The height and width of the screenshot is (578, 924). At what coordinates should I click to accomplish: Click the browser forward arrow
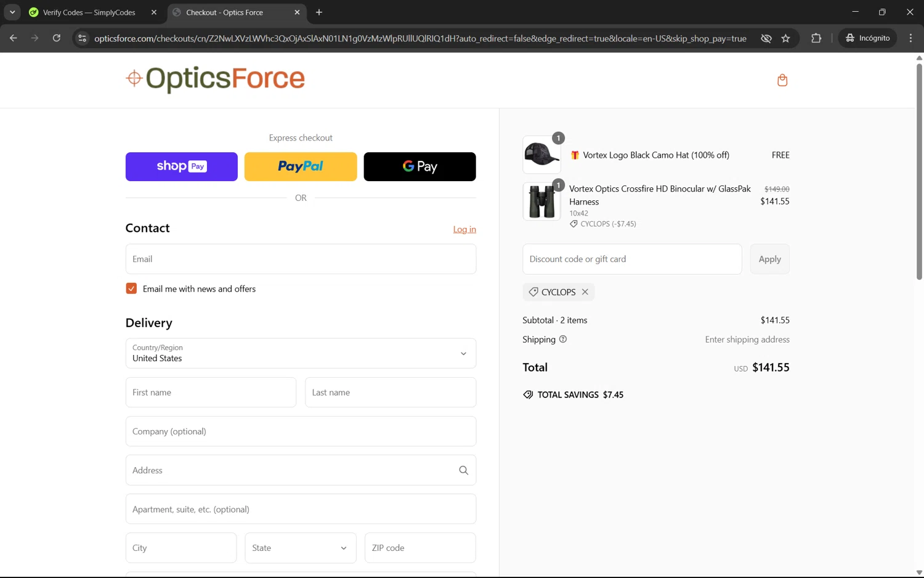(34, 38)
